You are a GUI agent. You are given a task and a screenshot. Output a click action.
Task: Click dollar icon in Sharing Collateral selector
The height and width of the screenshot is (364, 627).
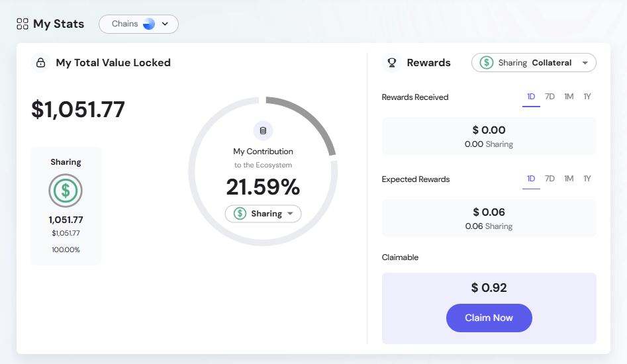click(487, 63)
